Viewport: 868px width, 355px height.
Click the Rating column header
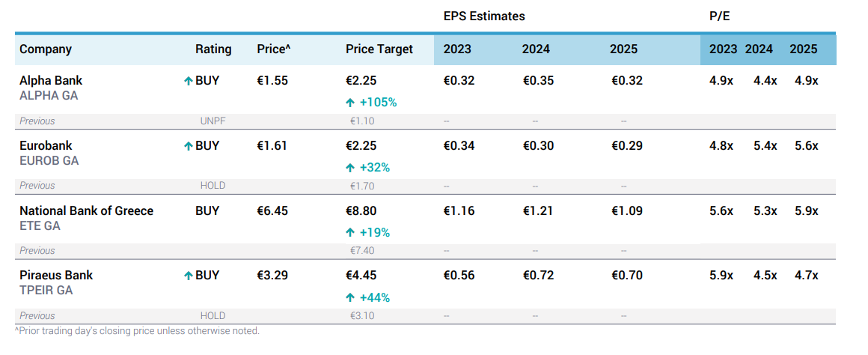[213, 49]
